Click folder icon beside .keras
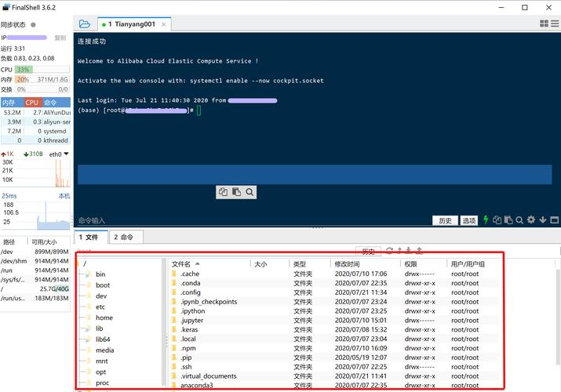The height and width of the screenshot is (392, 561). pyautogui.click(x=174, y=329)
